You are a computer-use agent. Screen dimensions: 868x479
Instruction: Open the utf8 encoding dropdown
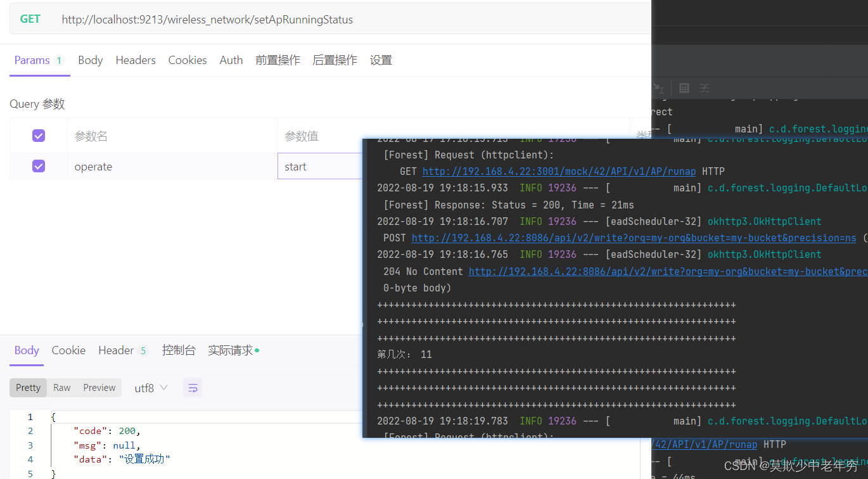(x=151, y=388)
